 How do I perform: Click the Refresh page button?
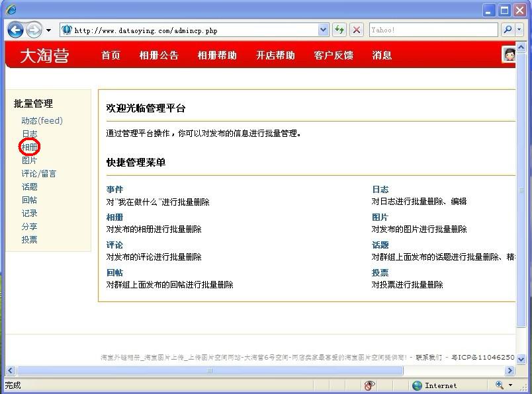coord(339,30)
